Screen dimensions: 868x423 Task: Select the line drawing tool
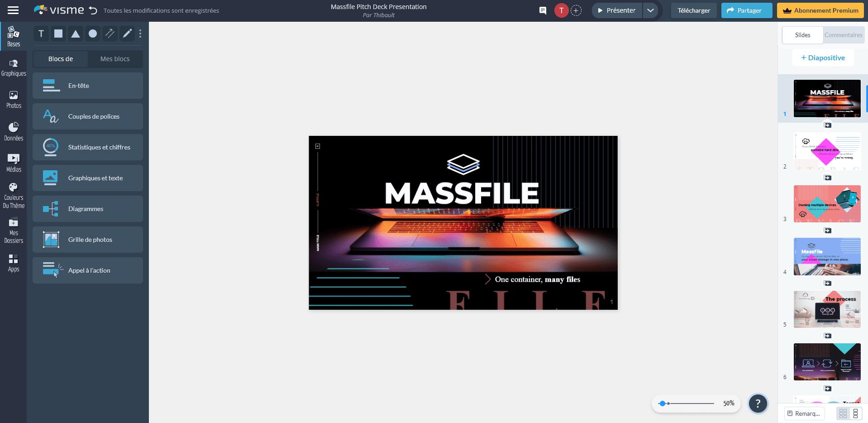110,33
